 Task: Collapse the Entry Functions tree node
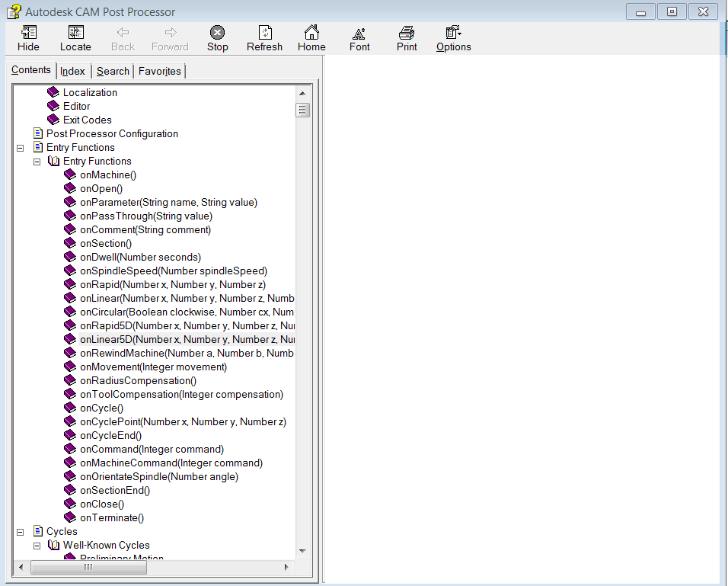coord(20,147)
